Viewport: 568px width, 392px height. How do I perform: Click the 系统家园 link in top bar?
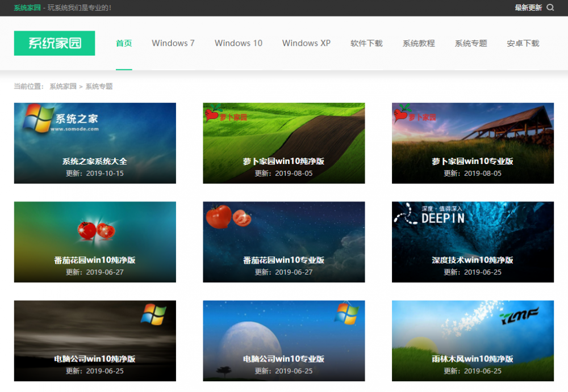point(27,7)
